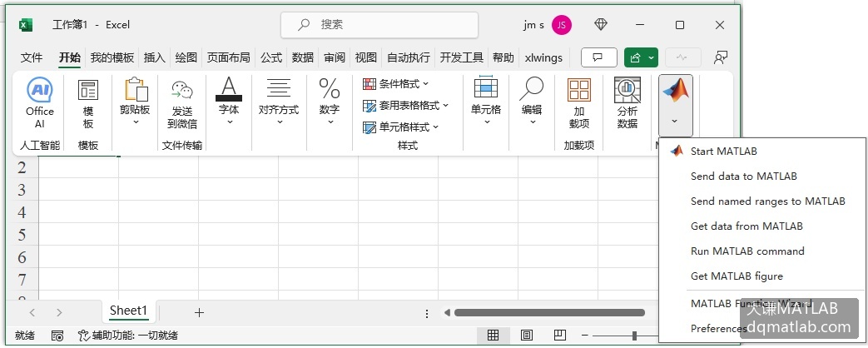Screen dimensions: 868x348
Task: Open 条件格式 conditional formatting dropdown
Action: pyautogui.click(x=395, y=84)
